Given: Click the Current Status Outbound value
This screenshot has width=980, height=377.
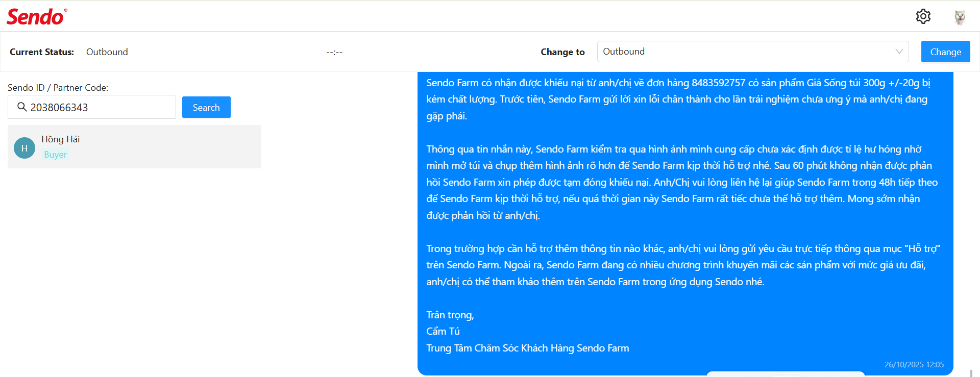Looking at the screenshot, I should [107, 52].
